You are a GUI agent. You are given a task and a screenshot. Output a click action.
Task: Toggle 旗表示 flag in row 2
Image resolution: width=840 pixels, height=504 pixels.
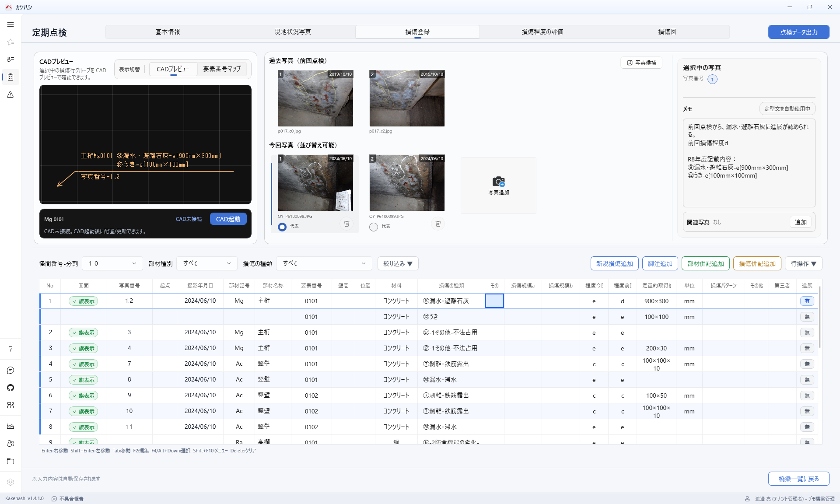(83, 332)
